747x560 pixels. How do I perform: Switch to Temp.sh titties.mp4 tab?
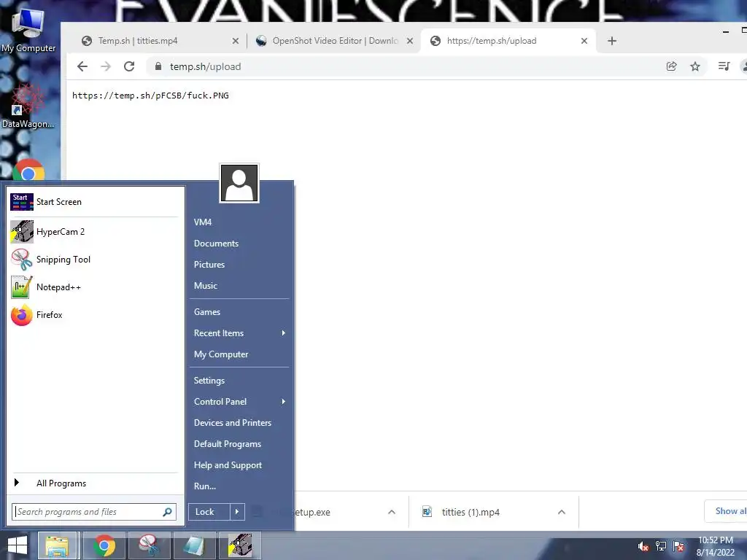[153, 41]
